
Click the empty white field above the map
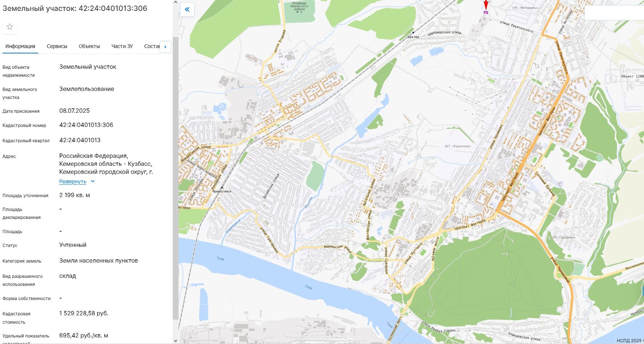pos(614,13)
